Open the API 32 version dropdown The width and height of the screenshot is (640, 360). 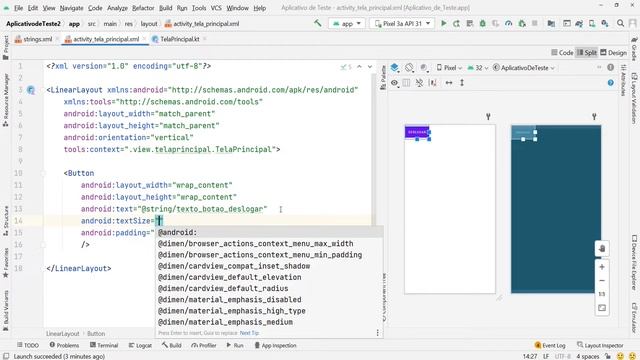(x=478, y=68)
